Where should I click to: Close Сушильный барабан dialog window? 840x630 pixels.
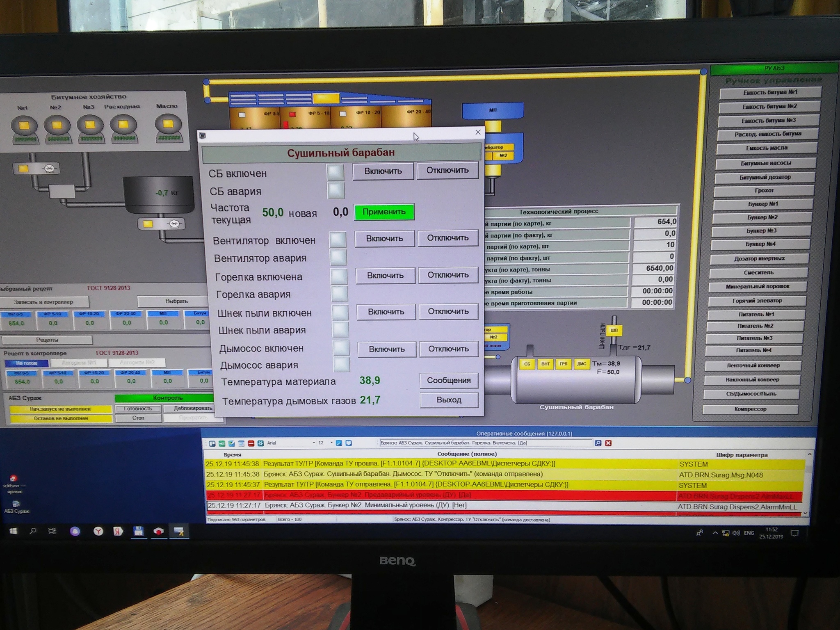coord(478,132)
